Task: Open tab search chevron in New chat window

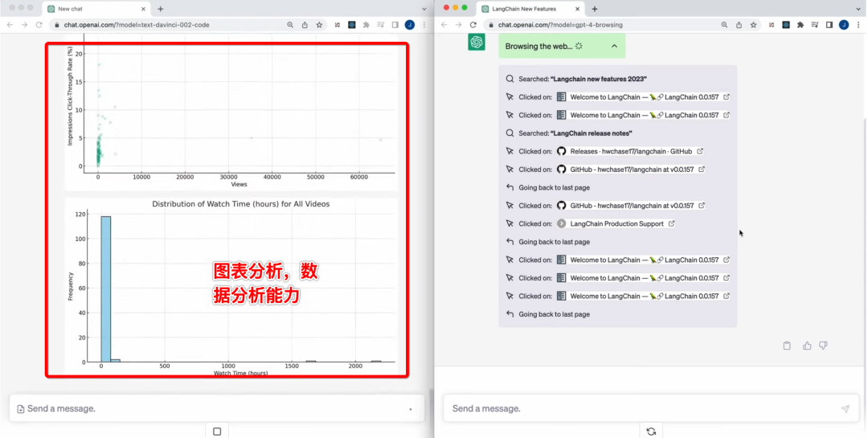Action: click(x=424, y=9)
